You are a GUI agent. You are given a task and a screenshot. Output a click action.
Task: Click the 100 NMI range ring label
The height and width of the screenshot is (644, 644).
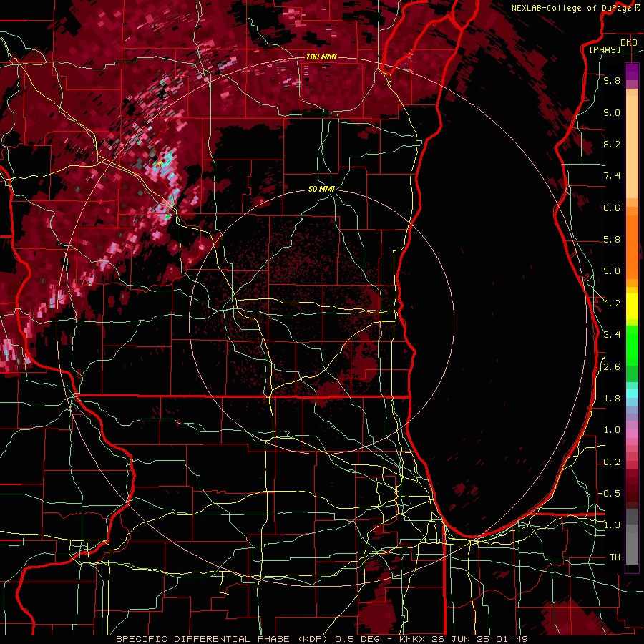pos(321,57)
